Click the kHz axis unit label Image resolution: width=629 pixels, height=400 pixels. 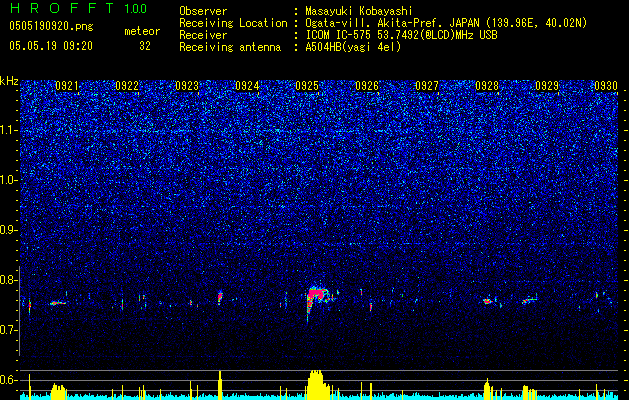[x=9, y=81]
